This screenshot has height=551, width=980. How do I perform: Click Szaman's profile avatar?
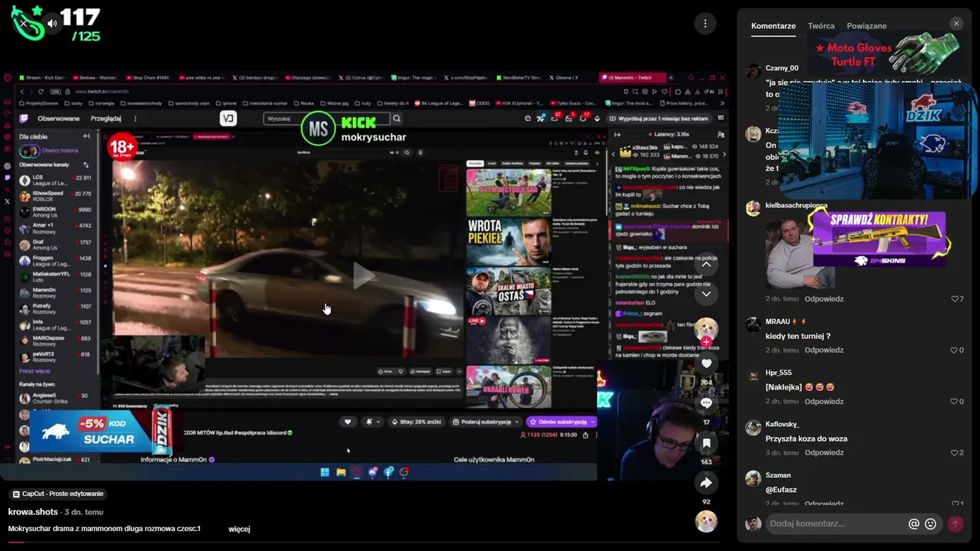(x=753, y=478)
